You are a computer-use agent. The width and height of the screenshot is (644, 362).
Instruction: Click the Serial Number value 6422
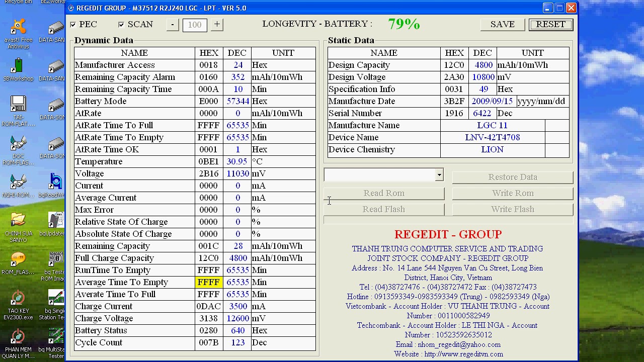click(x=482, y=113)
